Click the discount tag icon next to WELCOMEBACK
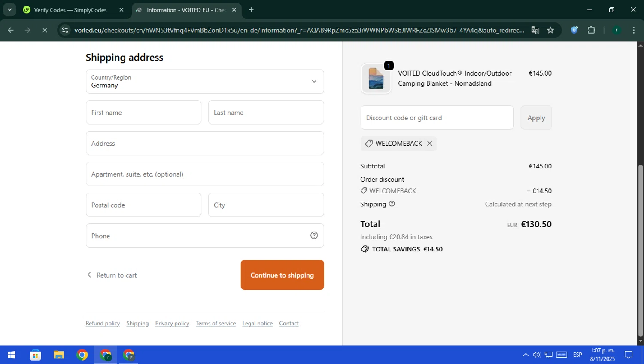The height and width of the screenshot is (364, 644). pyautogui.click(x=369, y=144)
